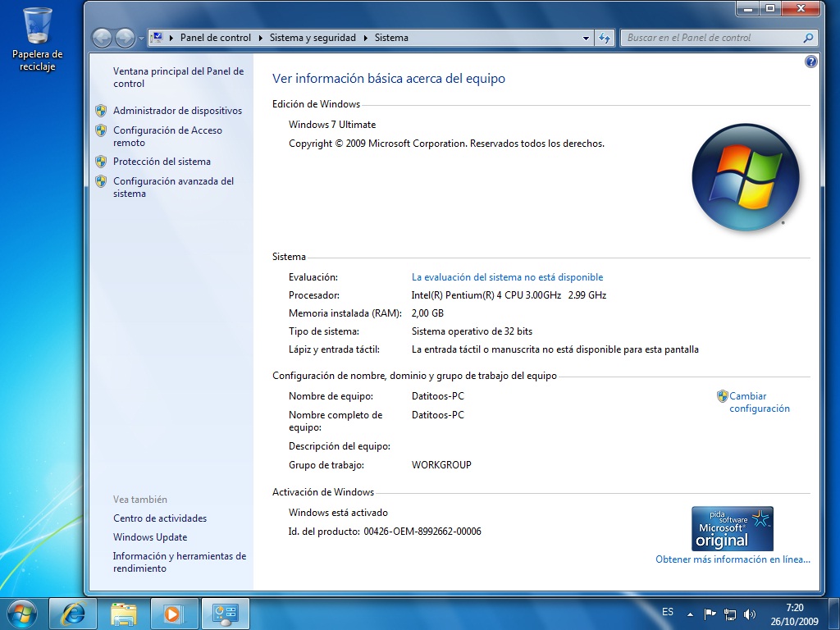Open Windows Explorer folder in taskbar

click(x=125, y=613)
